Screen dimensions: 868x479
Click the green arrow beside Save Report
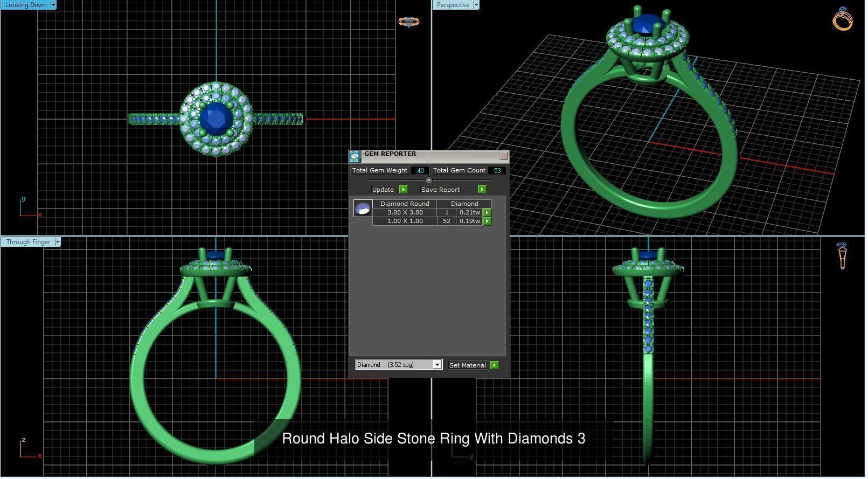click(482, 190)
